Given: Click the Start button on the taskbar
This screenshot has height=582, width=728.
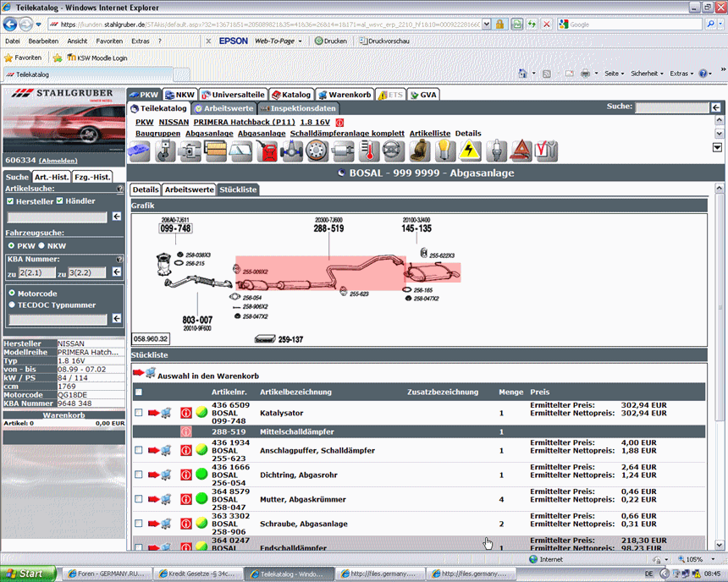Looking at the screenshot, I should (28, 574).
